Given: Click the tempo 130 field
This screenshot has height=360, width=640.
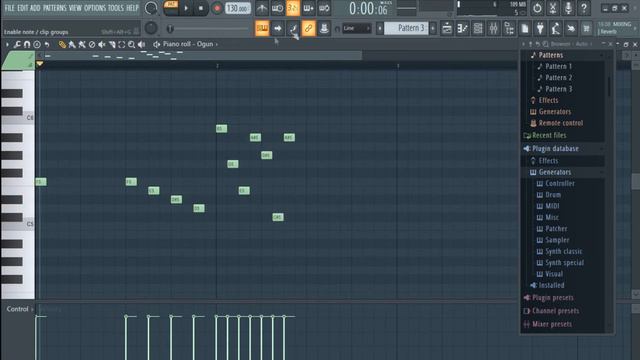Looking at the screenshot, I should pyautogui.click(x=238, y=8).
